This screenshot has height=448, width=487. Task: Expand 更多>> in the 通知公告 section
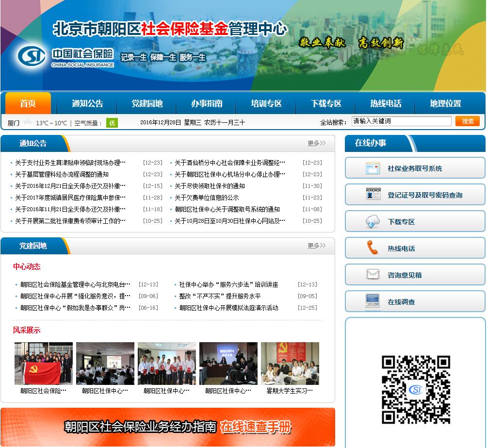click(316, 143)
